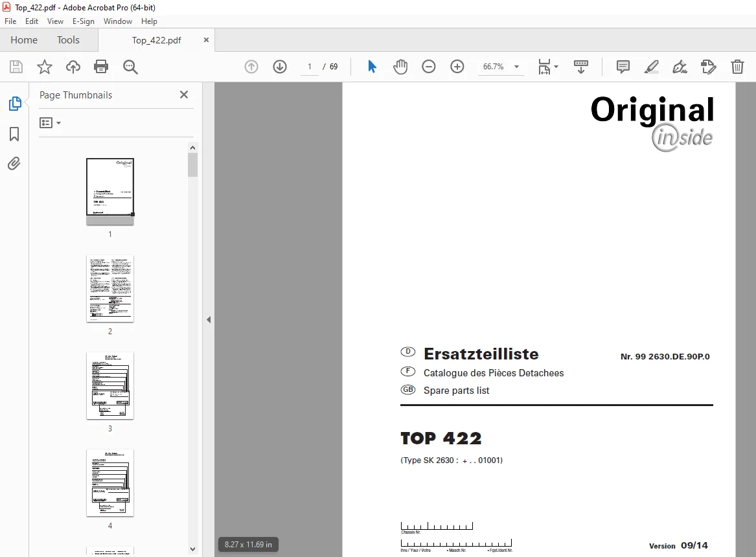This screenshot has width=756, height=557.
Task: Open the zoom level 66.7% dropdown
Action: pyautogui.click(x=516, y=67)
